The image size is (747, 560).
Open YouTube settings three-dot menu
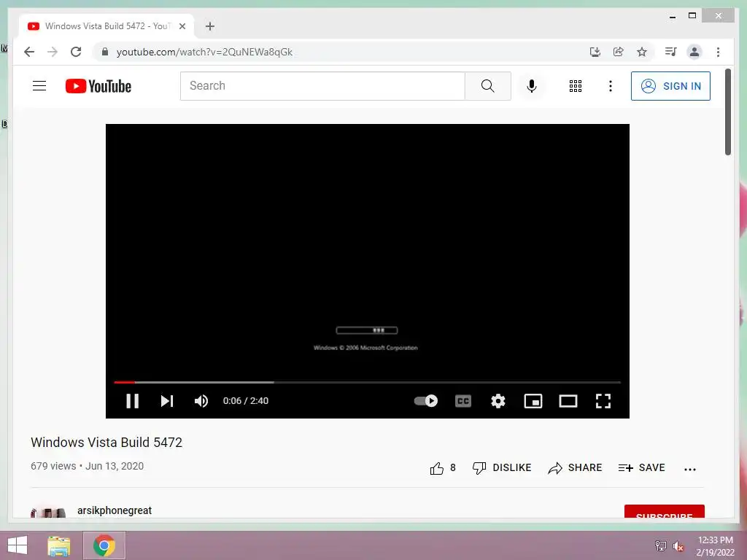click(611, 86)
